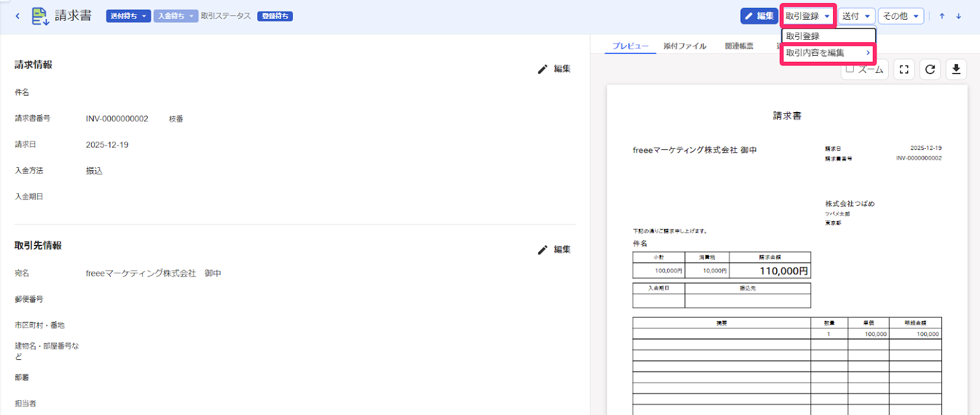
Task: Click the invoice preview document page
Action: 787,250
